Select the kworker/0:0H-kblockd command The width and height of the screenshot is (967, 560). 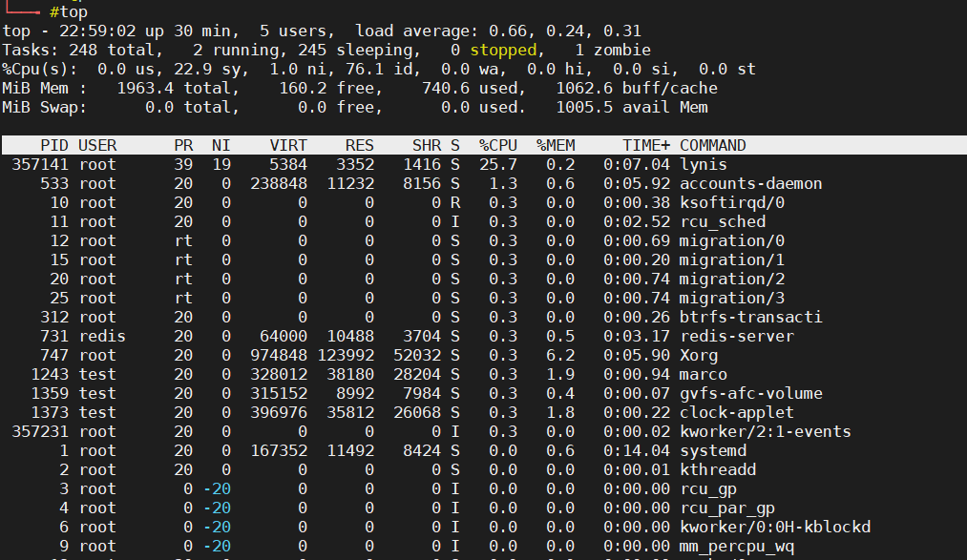pos(774,528)
